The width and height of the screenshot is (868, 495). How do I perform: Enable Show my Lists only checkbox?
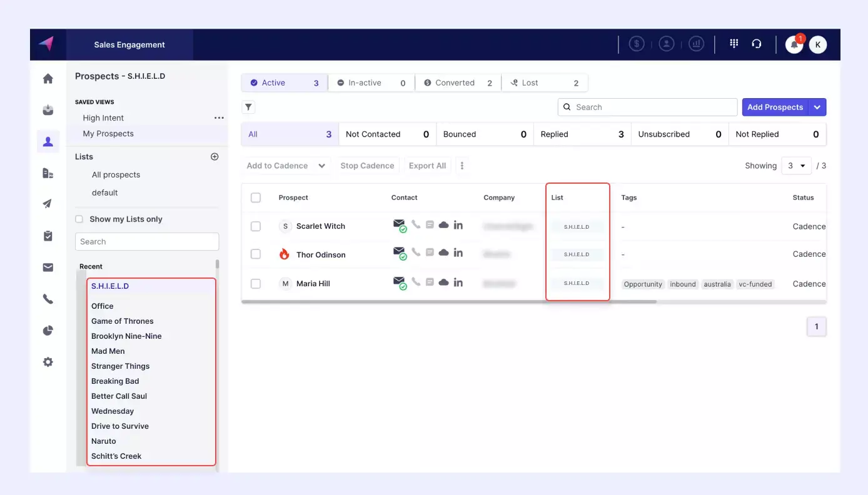tap(79, 219)
